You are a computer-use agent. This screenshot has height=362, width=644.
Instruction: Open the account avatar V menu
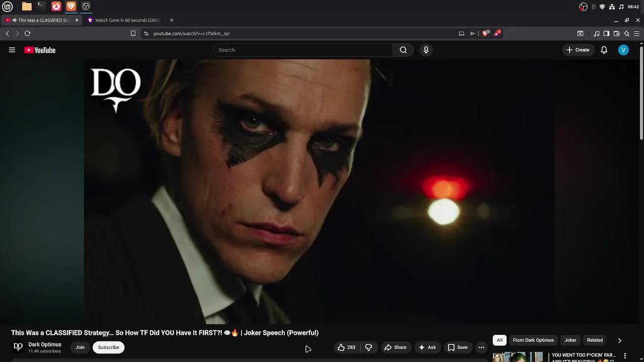[x=623, y=50]
